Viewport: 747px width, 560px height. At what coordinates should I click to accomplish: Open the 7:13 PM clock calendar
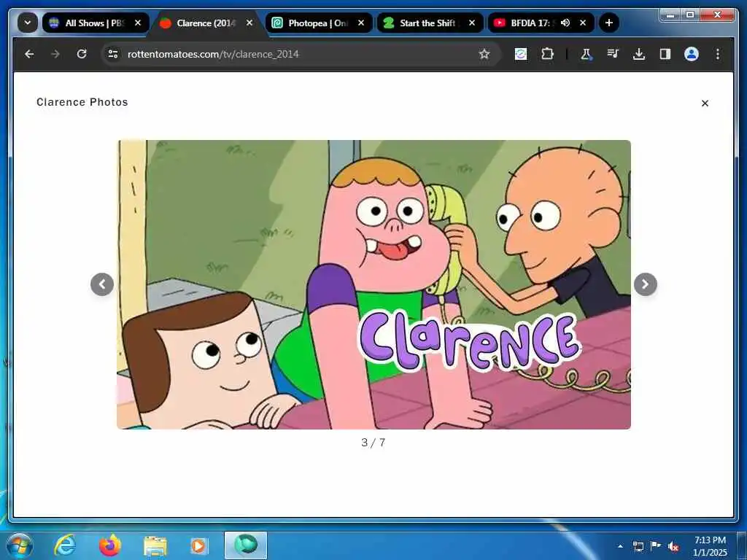click(710, 546)
